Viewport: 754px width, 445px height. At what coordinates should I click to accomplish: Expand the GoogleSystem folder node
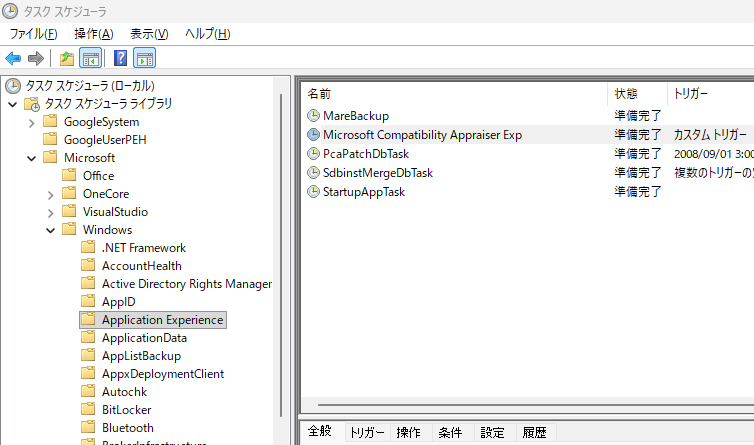[32, 122]
